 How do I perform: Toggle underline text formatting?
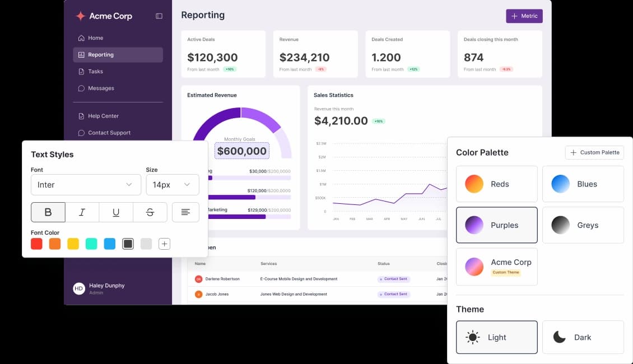tap(116, 212)
